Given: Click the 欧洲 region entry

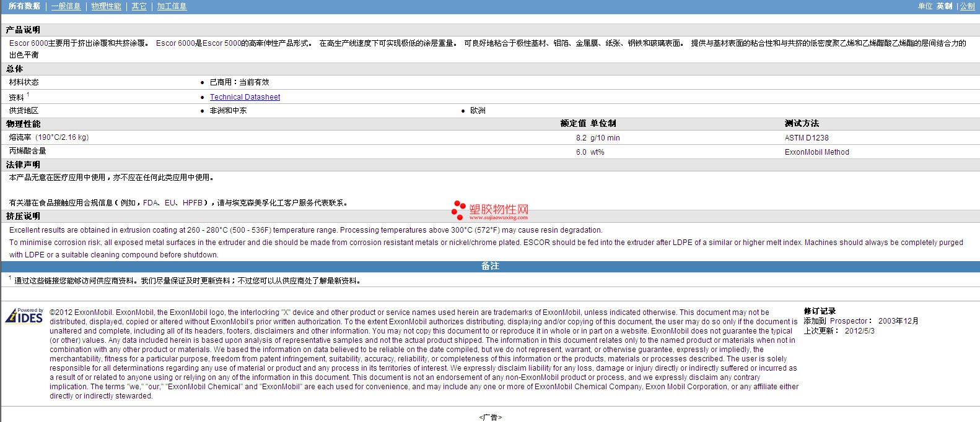Looking at the screenshot, I should (478, 111).
